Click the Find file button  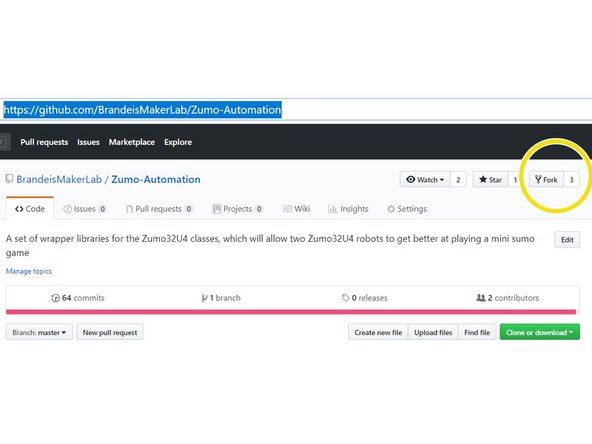coord(477,332)
